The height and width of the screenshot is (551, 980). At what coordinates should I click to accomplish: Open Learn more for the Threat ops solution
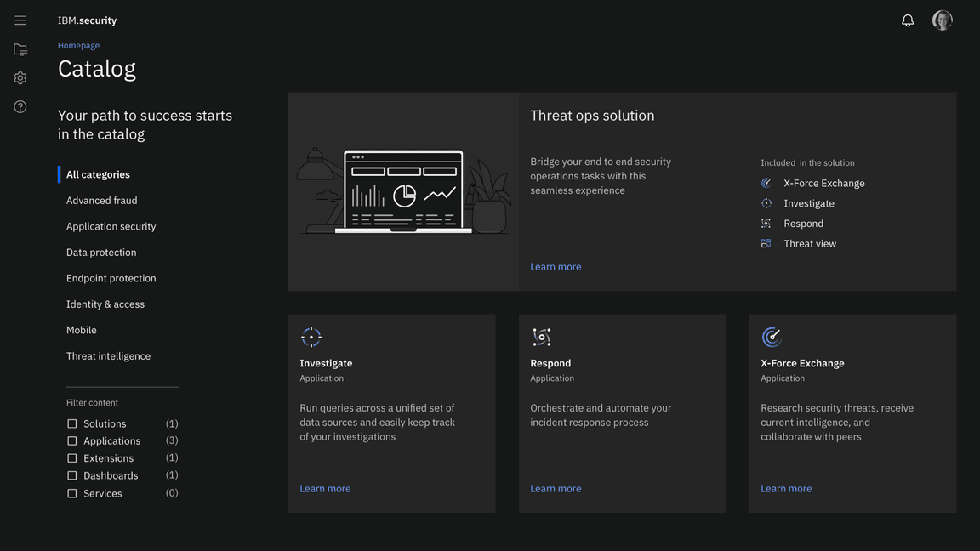[x=556, y=265]
